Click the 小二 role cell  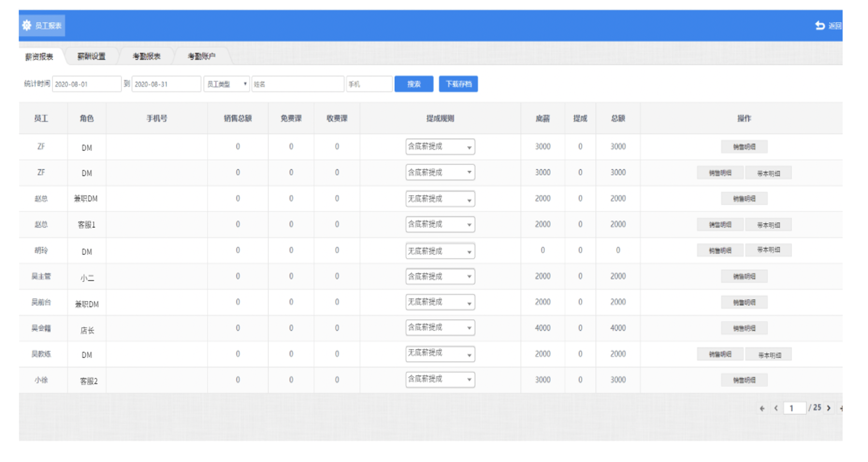point(87,278)
